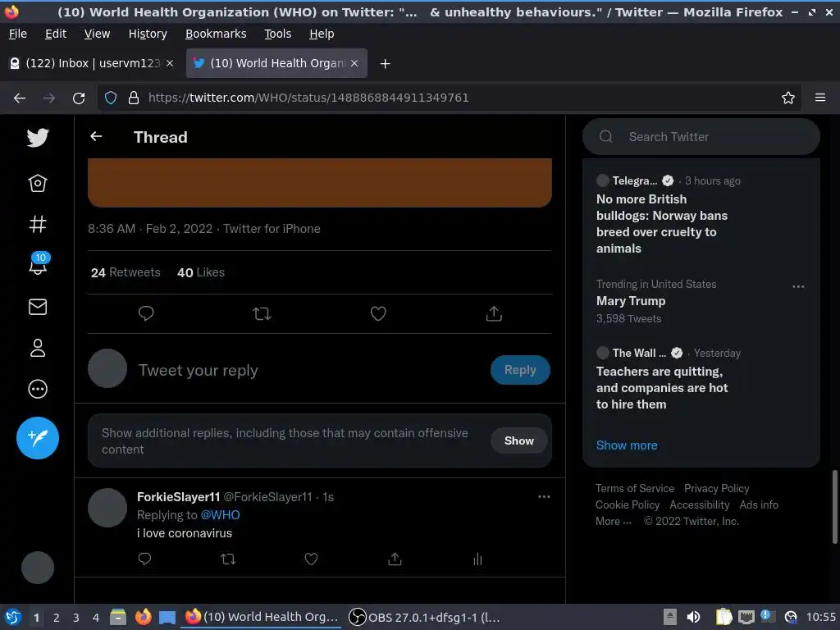Click the Thread back arrow
The width and height of the screenshot is (840, 630).
click(x=96, y=137)
